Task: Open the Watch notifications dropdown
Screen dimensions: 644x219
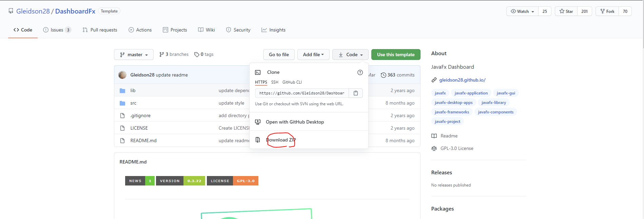Action: [522, 11]
